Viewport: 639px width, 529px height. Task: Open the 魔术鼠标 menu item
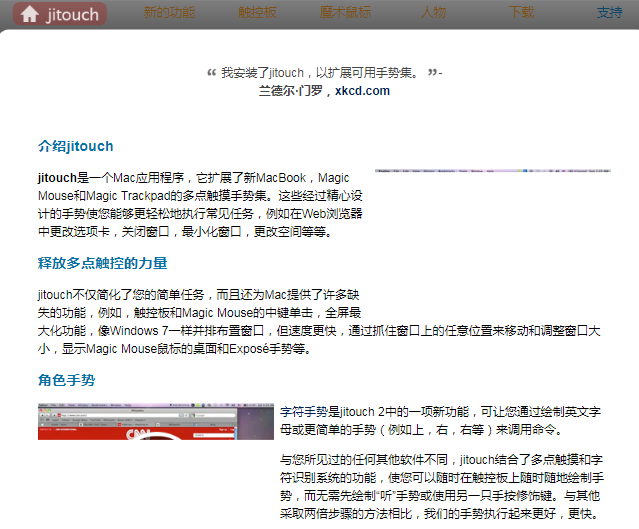[345, 12]
